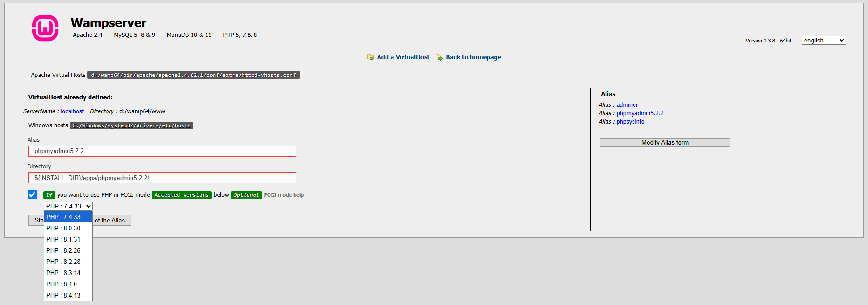Pick PHP : 8.4.13 from list
This screenshot has height=305, width=868.
pyautogui.click(x=63, y=295)
